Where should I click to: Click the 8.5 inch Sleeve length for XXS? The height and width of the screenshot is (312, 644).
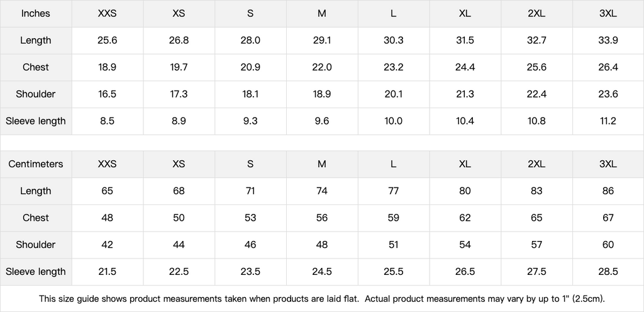point(108,121)
